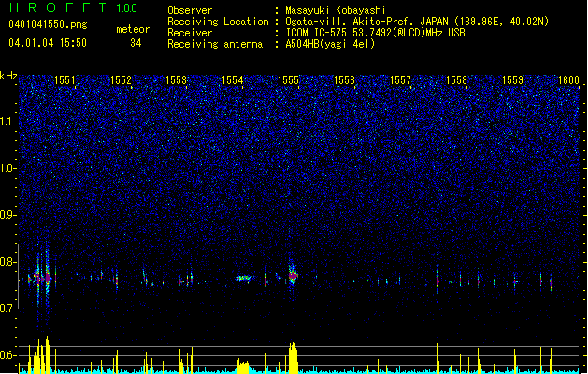
Task: Select the 1559 time axis marker
Action: (512, 80)
